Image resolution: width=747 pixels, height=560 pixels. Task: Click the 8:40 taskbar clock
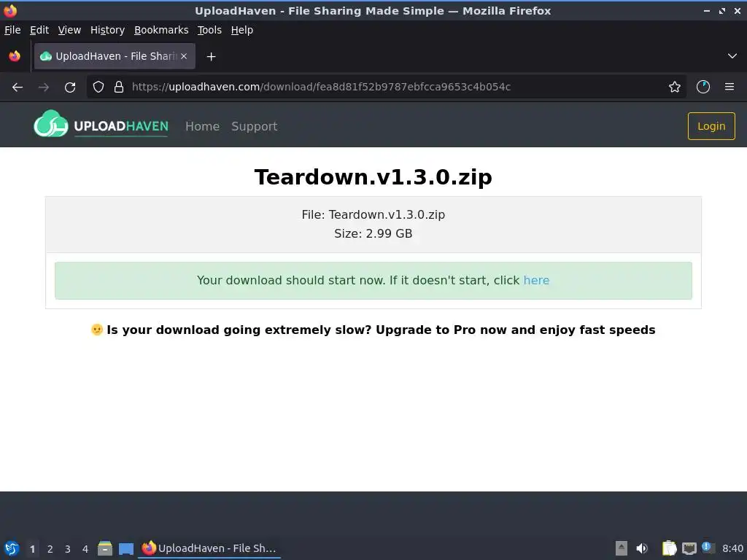pyautogui.click(x=732, y=548)
